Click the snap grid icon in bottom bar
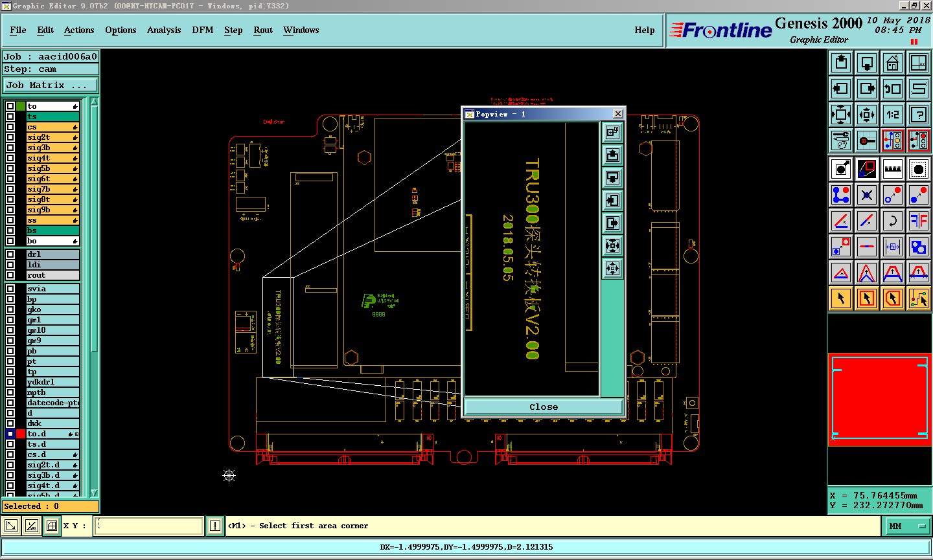Image resolution: width=933 pixels, height=560 pixels. (52, 526)
